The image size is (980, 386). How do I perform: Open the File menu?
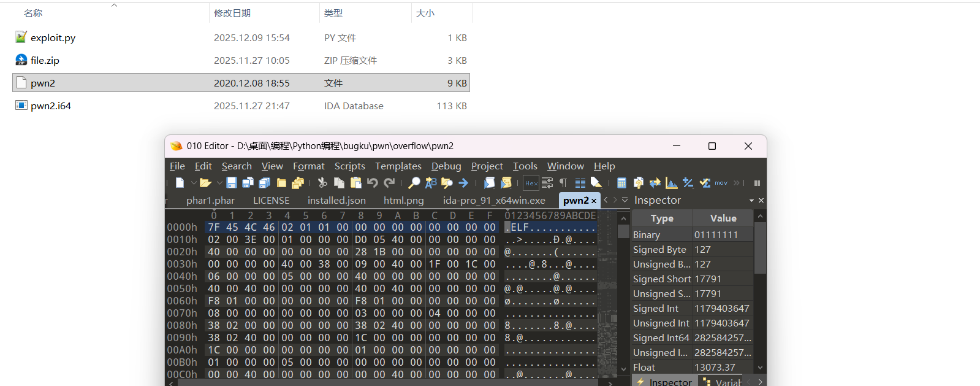click(177, 166)
